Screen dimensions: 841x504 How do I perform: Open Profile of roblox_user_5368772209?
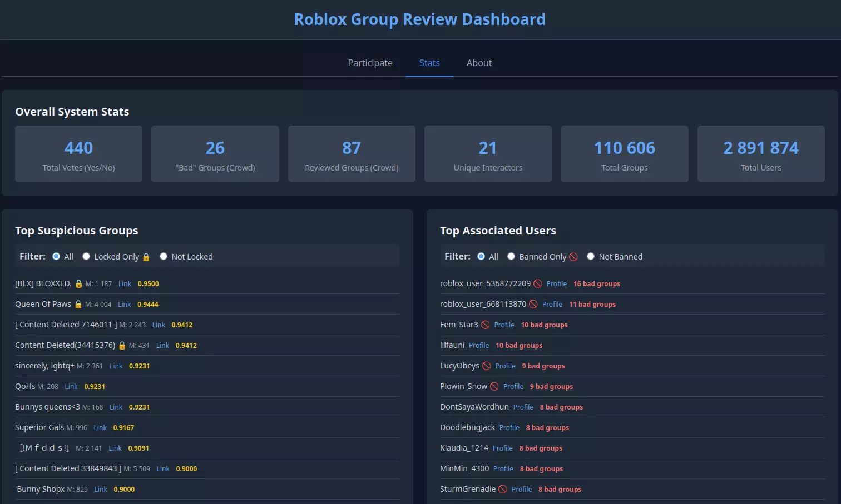point(557,284)
